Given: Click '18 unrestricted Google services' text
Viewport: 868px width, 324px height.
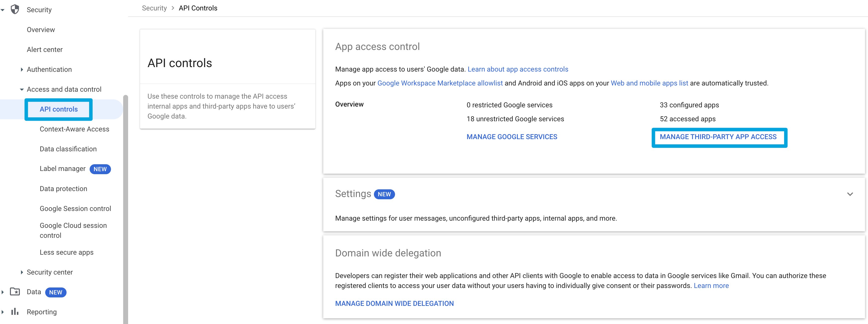Looking at the screenshot, I should pos(515,119).
